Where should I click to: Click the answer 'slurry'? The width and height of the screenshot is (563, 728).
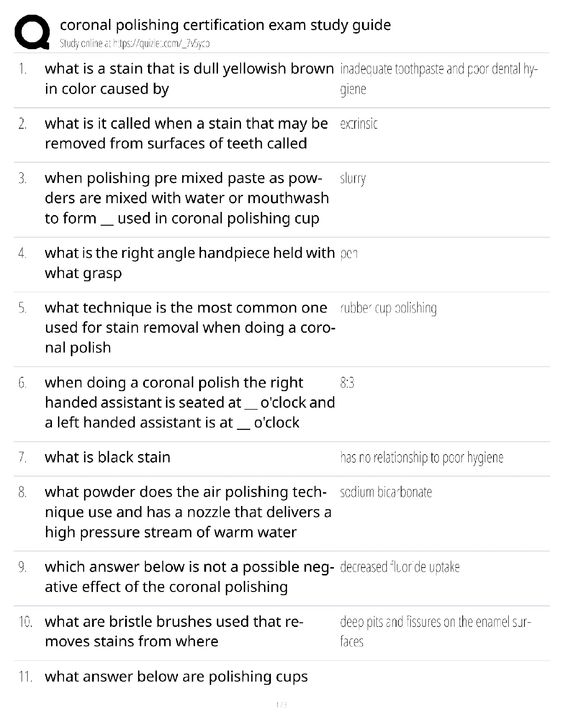tap(353, 179)
